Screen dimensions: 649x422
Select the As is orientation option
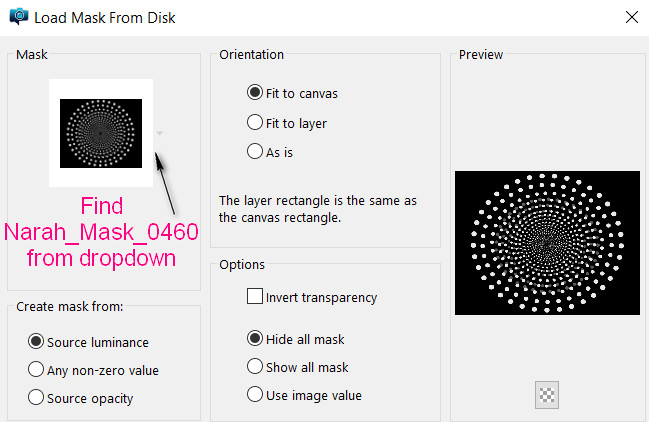pos(255,152)
